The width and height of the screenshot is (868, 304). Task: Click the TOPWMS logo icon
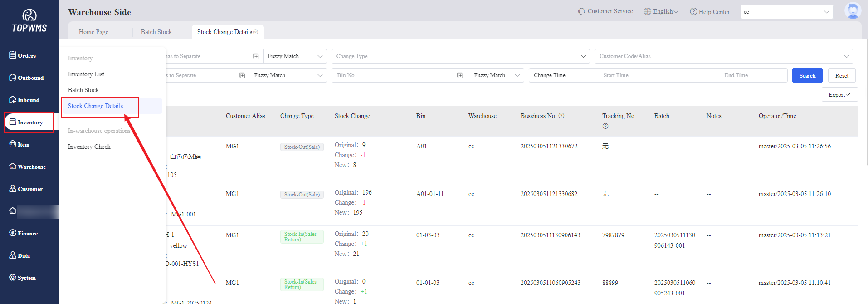pyautogui.click(x=29, y=15)
